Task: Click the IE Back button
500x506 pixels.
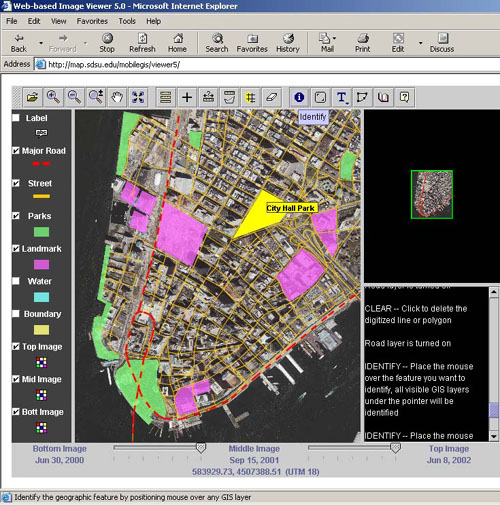Action: (x=19, y=43)
